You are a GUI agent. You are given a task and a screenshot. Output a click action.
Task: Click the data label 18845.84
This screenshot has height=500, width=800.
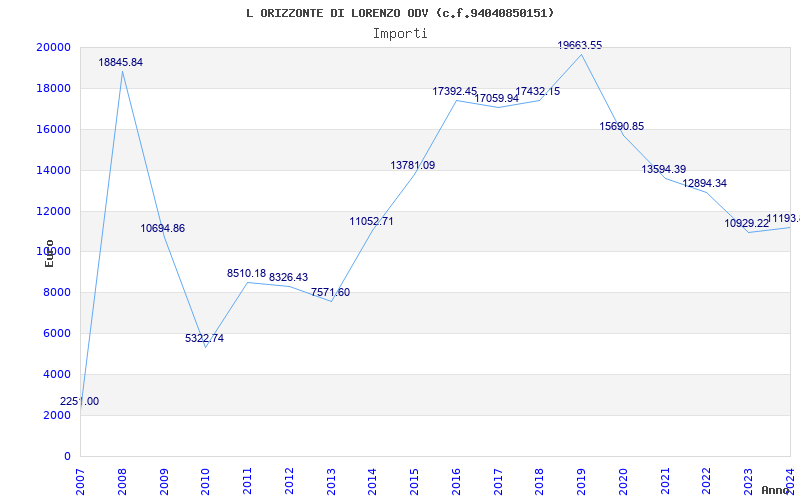click(x=120, y=63)
